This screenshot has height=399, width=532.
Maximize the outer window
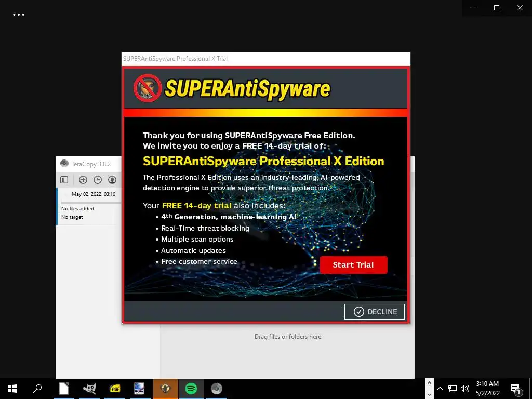497,8
